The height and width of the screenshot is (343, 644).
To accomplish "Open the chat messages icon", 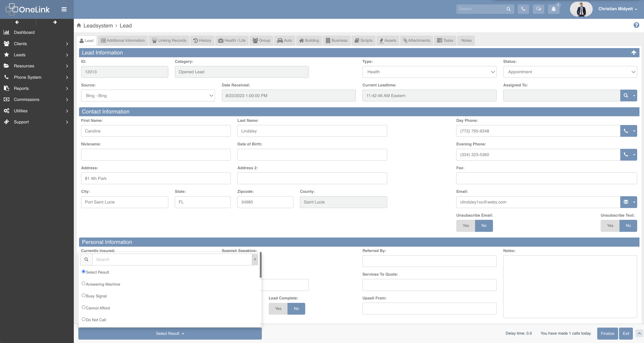I will click(538, 9).
